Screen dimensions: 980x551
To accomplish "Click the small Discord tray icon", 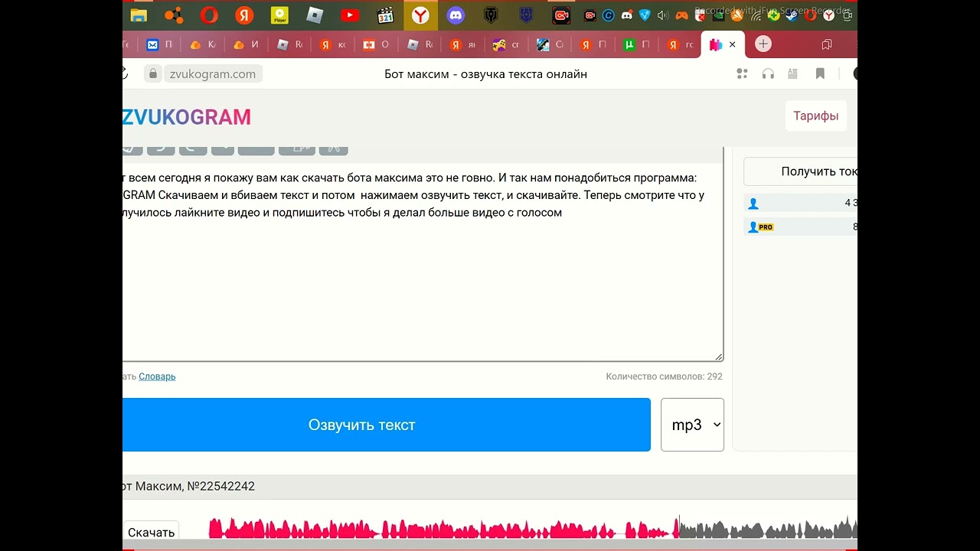I will tap(627, 15).
